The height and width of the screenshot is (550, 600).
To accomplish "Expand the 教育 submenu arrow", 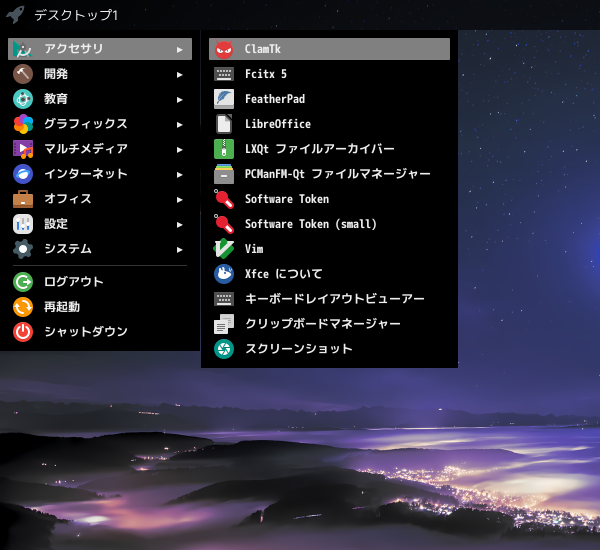I will point(179,100).
